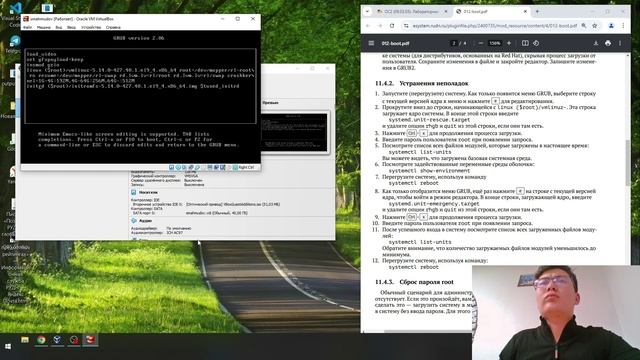Click inside the GRUB edit screen
This screenshot has height=360, width=640.
140,86
